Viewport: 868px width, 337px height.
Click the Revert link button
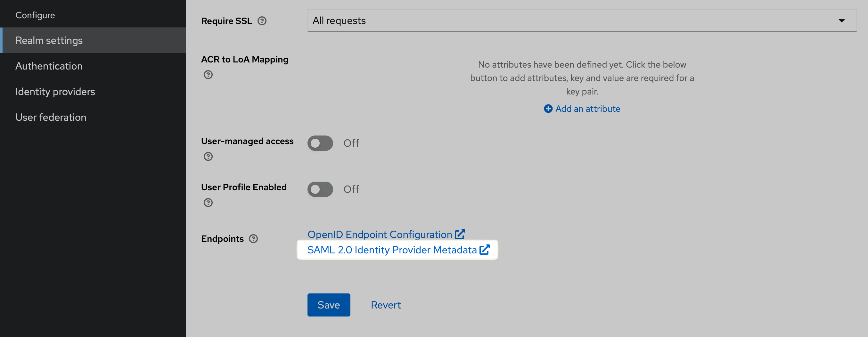pyautogui.click(x=386, y=305)
